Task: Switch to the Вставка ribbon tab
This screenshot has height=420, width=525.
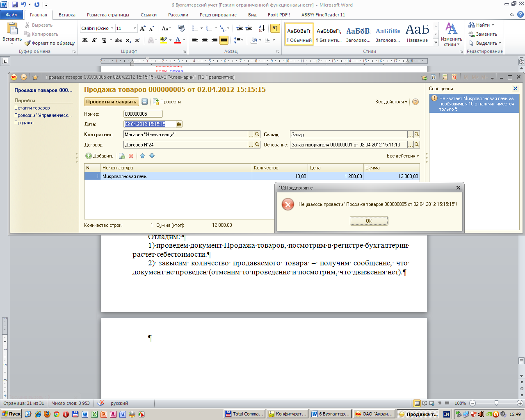Action: click(67, 15)
